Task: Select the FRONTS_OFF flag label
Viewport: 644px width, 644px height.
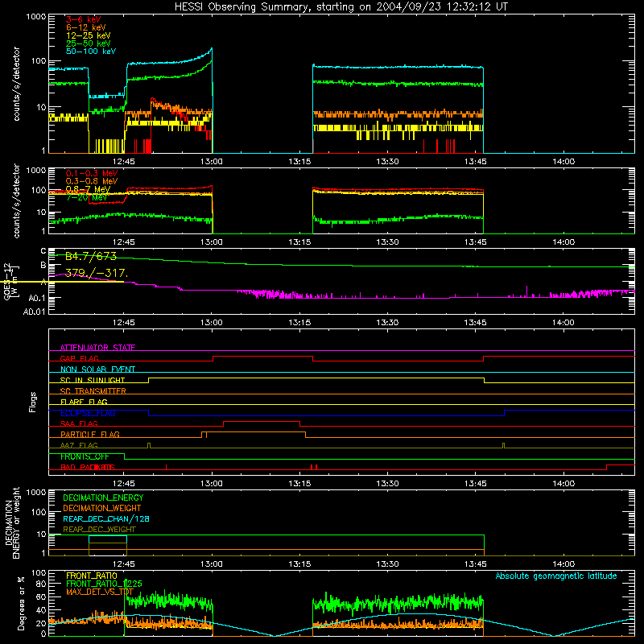Action: tap(85, 456)
